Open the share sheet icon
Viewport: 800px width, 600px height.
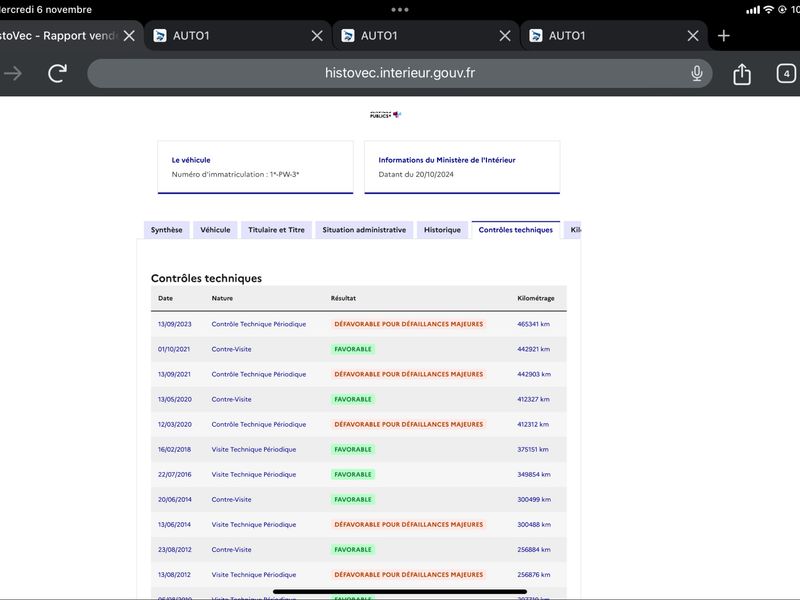point(742,74)
